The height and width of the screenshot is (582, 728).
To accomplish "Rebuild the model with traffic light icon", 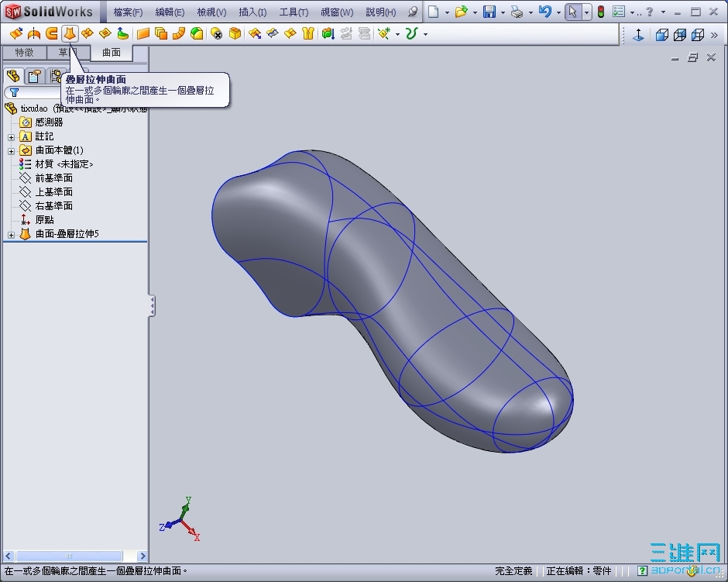I will (600, 12).
